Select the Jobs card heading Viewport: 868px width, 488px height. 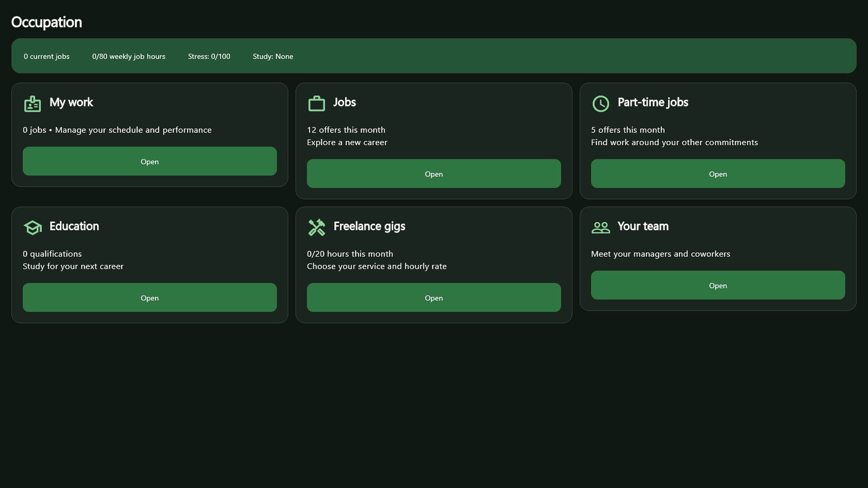point(344,103)
